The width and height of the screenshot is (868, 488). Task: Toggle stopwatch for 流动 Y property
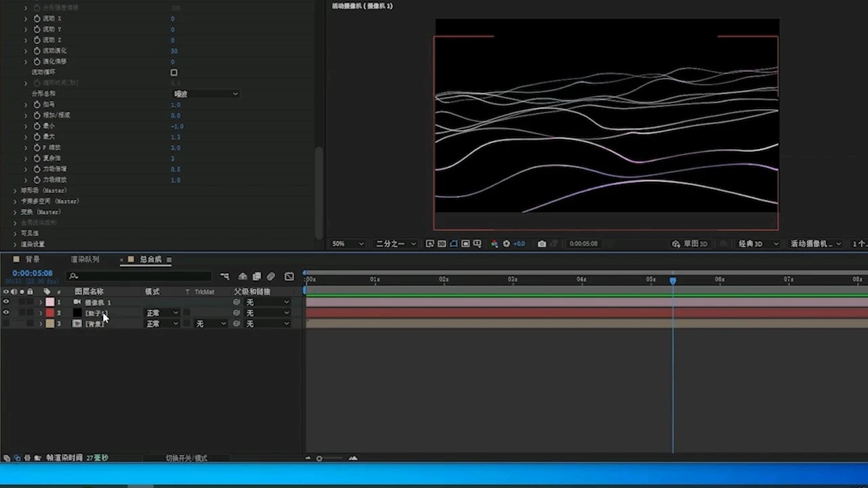click(x=37, y=29)
